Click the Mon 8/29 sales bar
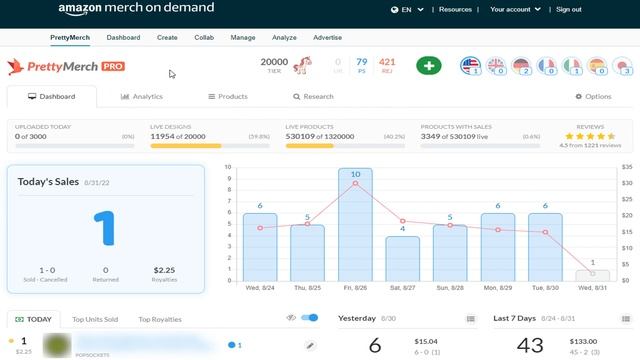This screenshot has height=360, width=640. point(498,247)
